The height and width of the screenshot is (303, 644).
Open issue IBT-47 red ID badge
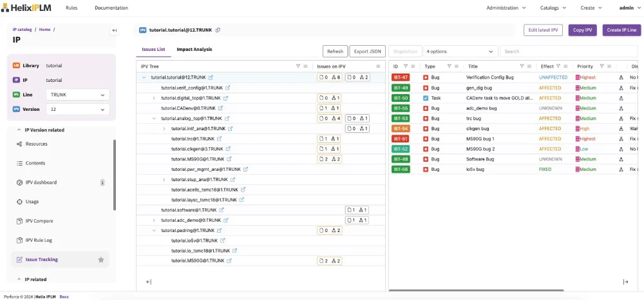point(401,77)
